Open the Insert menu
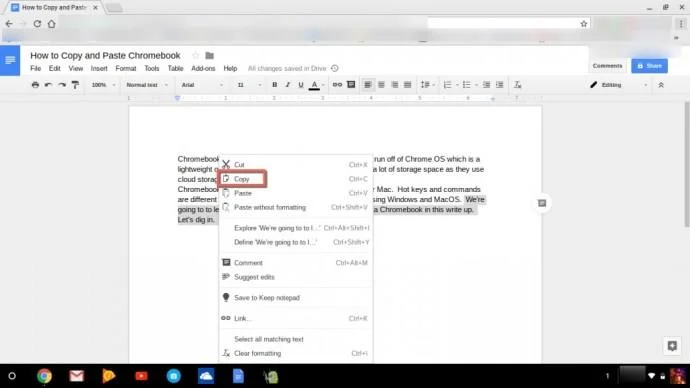The image size is (690, 388). [x=99, y=69]
